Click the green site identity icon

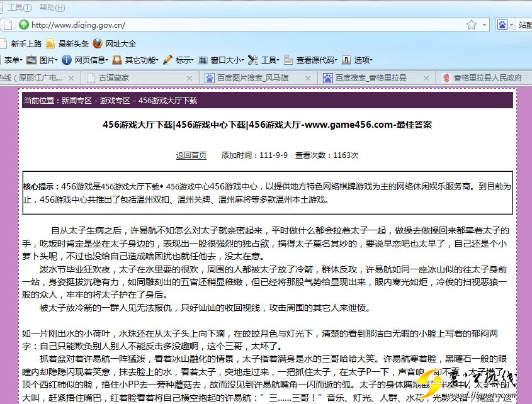[x=23, y=25]
